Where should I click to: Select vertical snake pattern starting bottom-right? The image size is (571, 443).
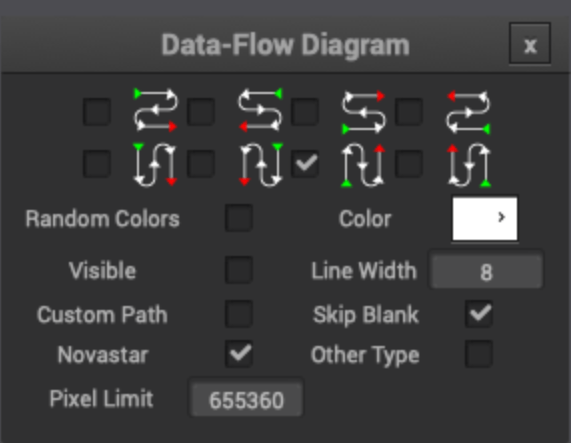click(x=409, y=164)
